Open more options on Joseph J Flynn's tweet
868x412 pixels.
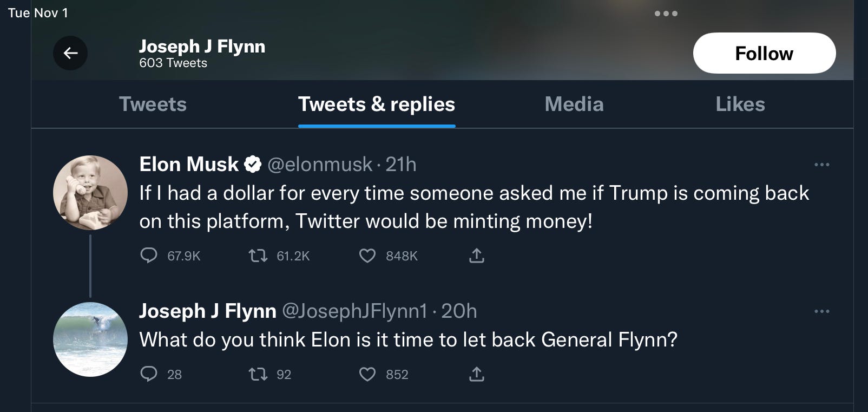coord(821,311)
